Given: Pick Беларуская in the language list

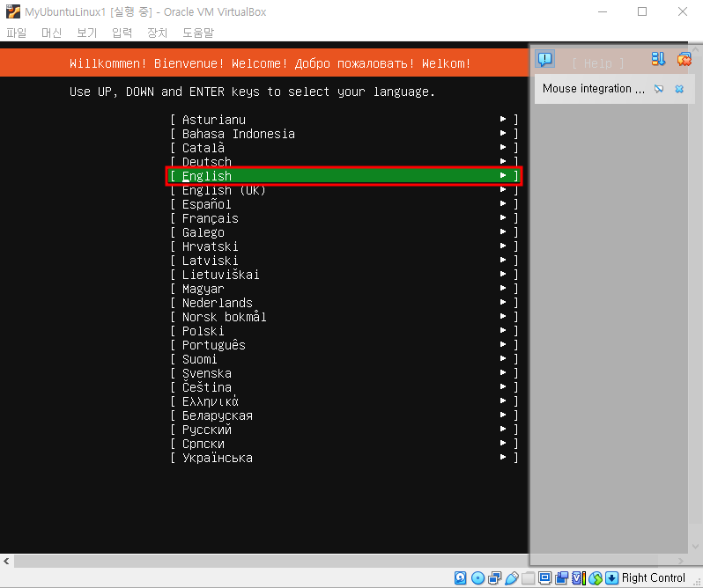Looking at the screenshot, I should (x=344, y=415).
